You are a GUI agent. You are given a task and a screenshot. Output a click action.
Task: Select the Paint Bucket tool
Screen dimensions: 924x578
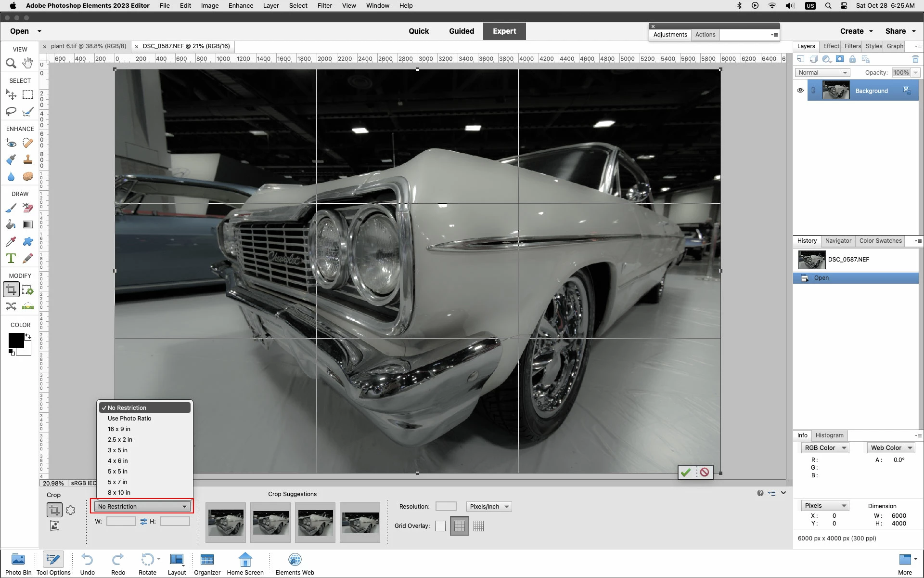[x=11, y=225]
